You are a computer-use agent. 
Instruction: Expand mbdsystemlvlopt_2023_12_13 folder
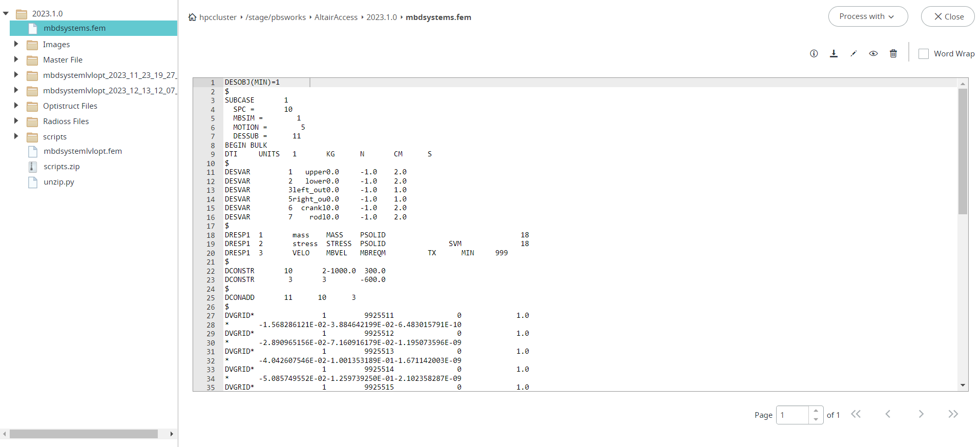16,90
